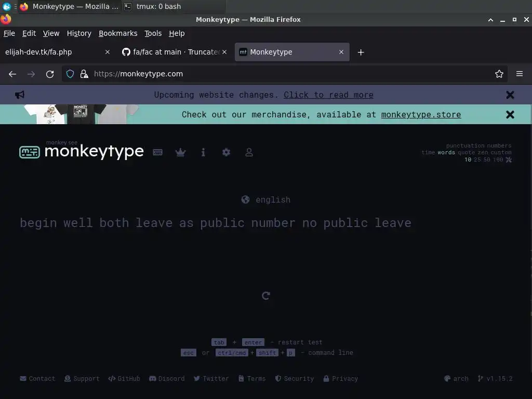The image size is (532, 399).
Task: Click the typing test words area
Action: point(216,223)
